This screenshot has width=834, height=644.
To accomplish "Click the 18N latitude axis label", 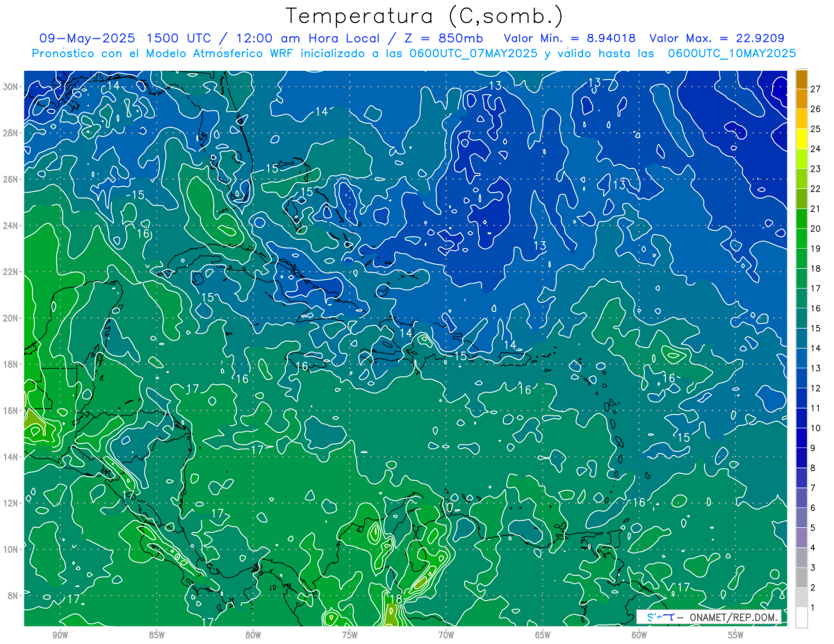I will coord(11,364).
